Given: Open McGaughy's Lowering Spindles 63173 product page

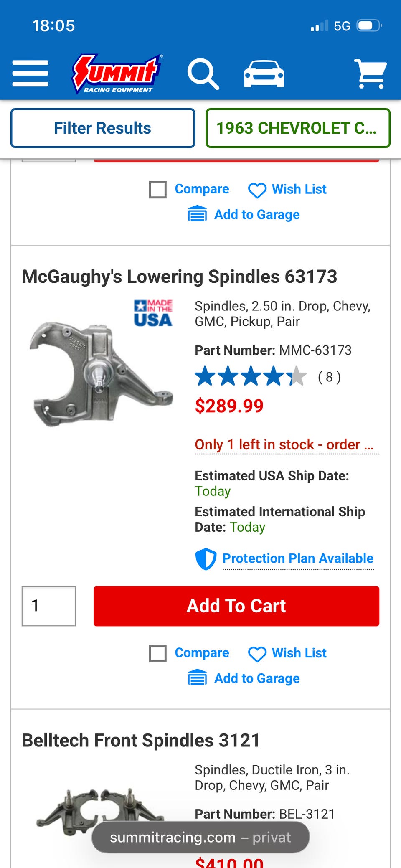Looking at the screenshot, I should [x=179, y=277].
